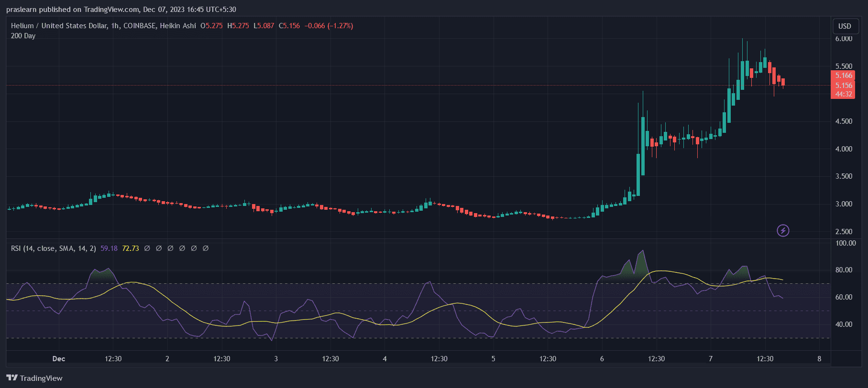Click the 44:32 countdown timer label
Viewport: 868px width, 388px height.
coord(844,94)
